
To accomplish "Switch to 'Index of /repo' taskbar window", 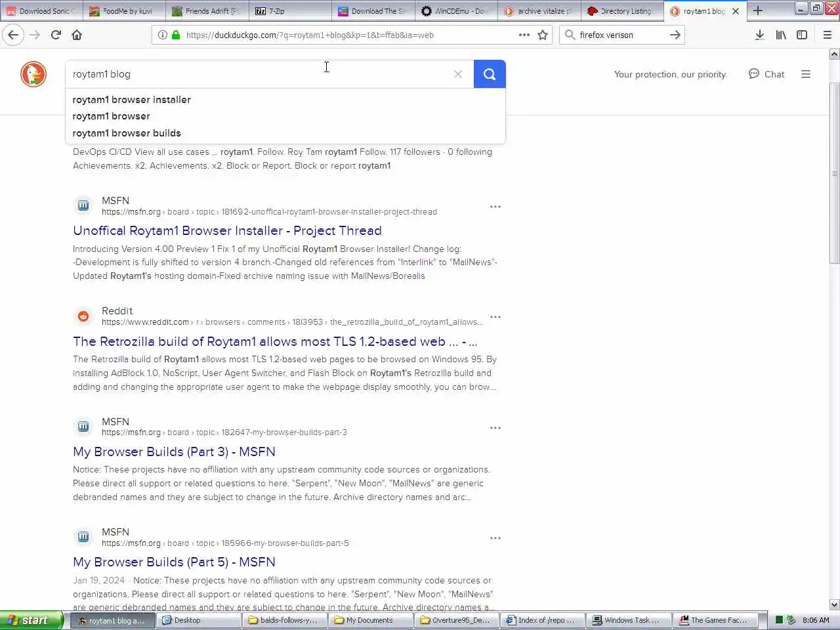I will 543,620.
